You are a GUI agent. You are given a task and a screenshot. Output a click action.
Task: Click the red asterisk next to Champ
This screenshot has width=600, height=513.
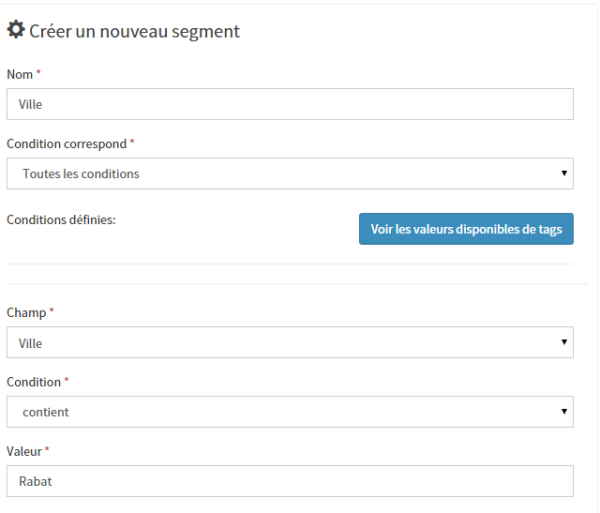[52, 313]
